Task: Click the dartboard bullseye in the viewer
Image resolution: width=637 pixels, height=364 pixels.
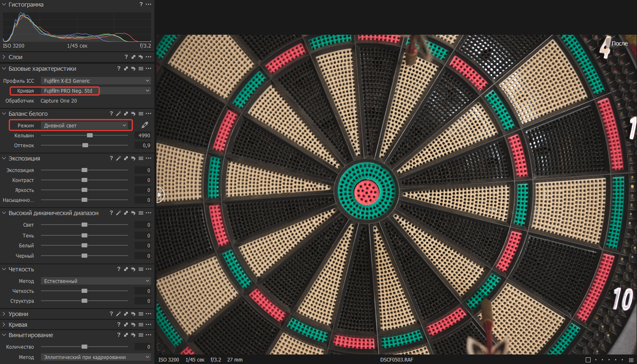Action: (367, 192)
